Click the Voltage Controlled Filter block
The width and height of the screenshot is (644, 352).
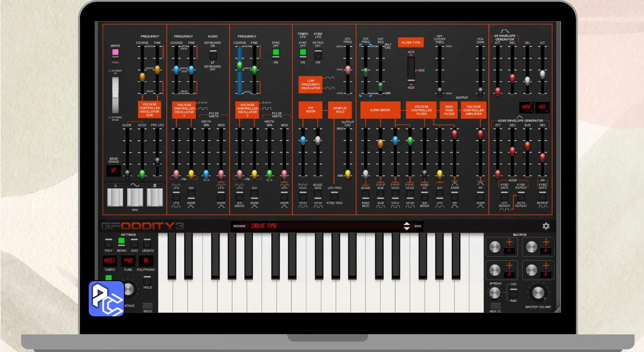point(421,110)
